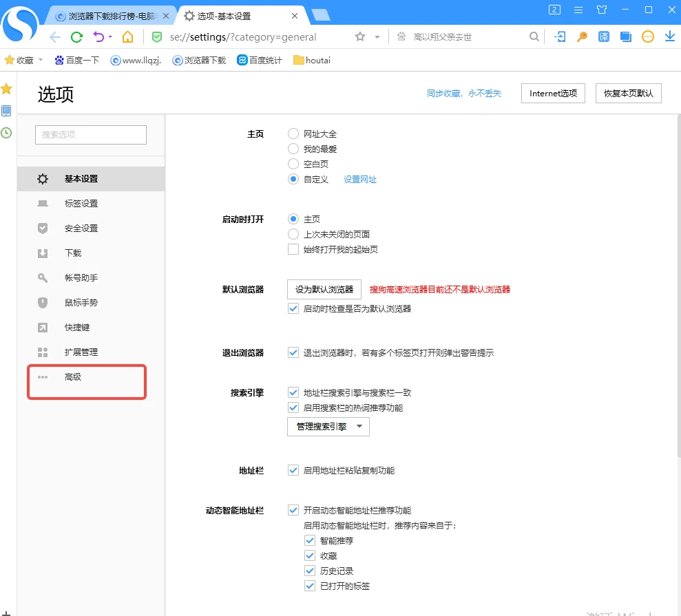Switch to 浏览器下载排行榜 tab

[112, 16]
